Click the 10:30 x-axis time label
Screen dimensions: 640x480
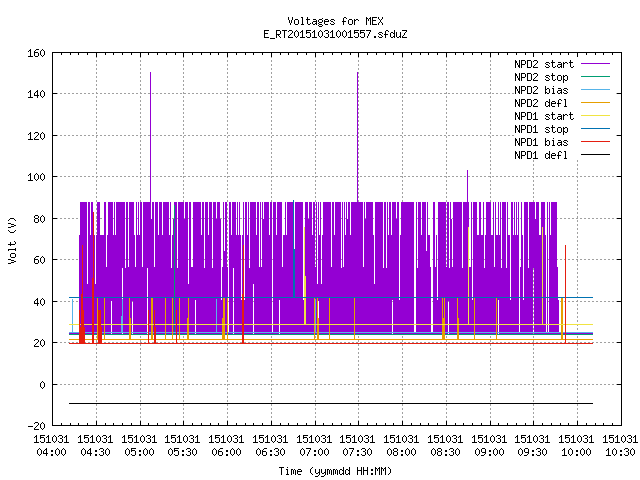(620, 453)
